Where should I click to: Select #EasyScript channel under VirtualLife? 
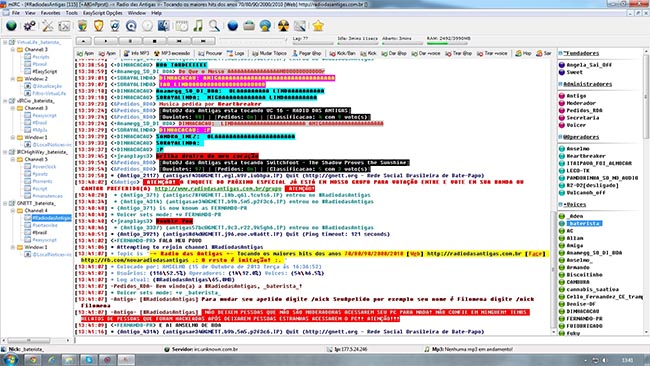pyautogui.click(x=45, y=71)
